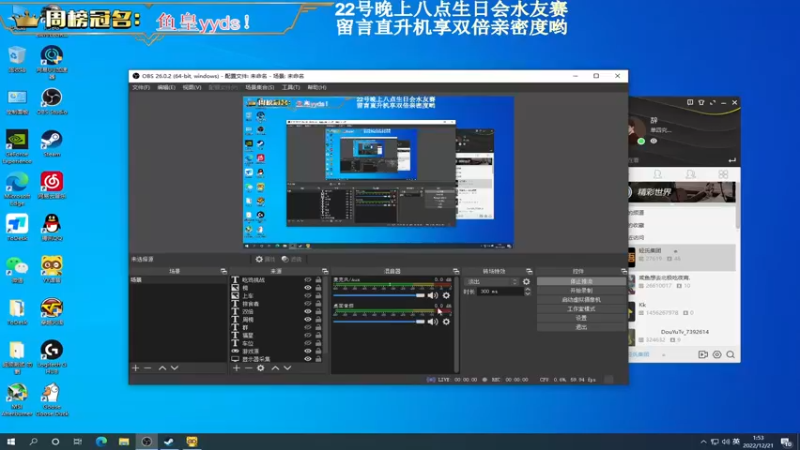
Task: Toggle visibility of 车位 source
Action: click(308, 343)
